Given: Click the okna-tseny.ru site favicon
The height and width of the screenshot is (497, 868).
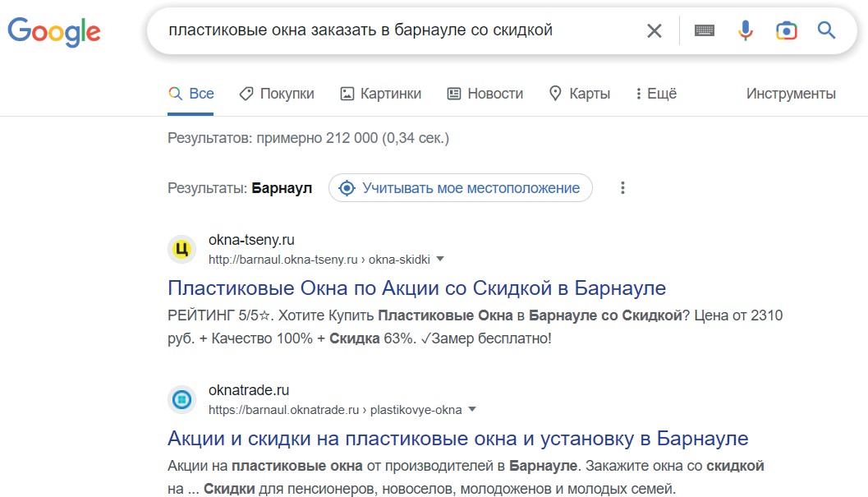Looking at the screenshot, I should (x=181, y=249).
